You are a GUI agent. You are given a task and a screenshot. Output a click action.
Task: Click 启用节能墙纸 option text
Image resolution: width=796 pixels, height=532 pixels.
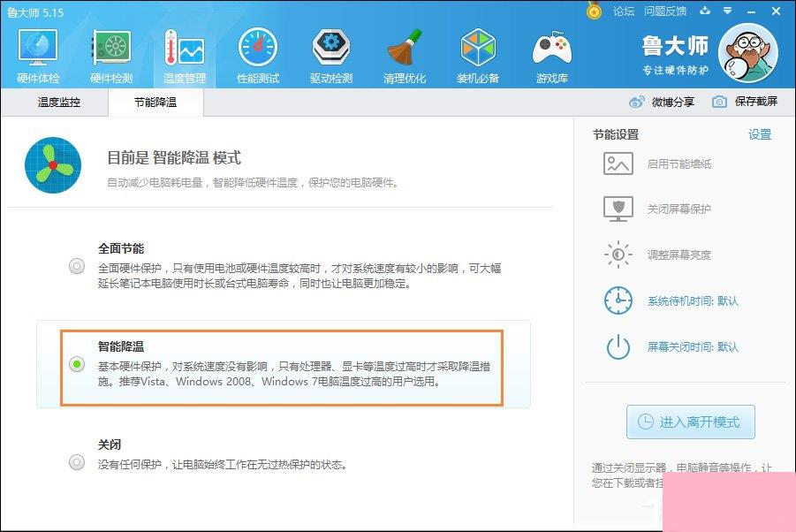(678, 164)
